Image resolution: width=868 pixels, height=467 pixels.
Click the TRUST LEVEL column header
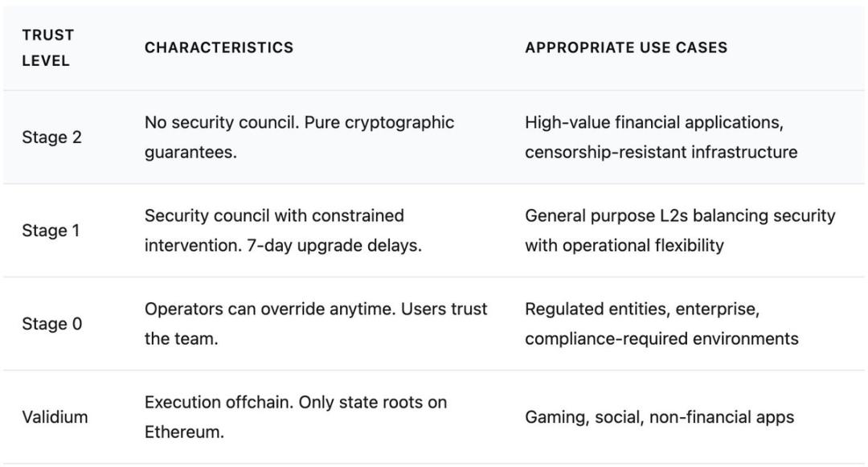coord(48,47)
